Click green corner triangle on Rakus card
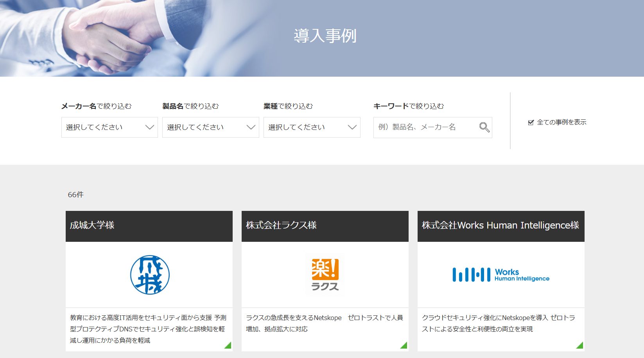The height and width of the screenshot is (358, 644). point(403,344)
